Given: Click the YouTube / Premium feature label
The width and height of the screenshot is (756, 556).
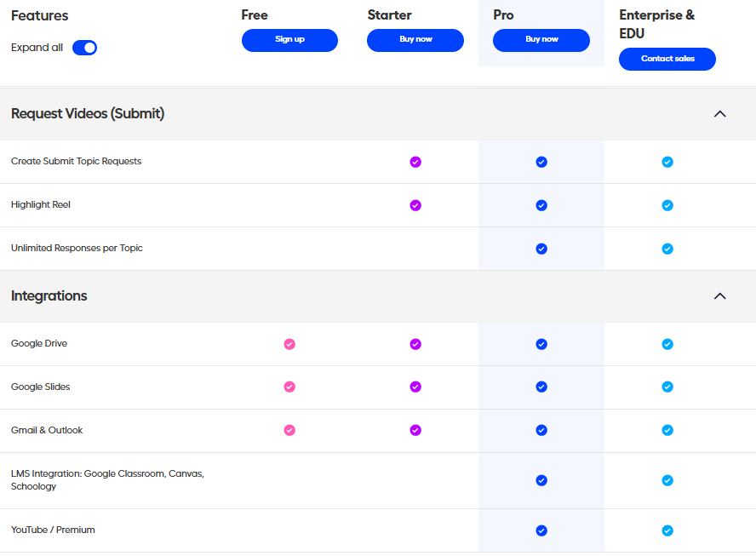Looking at the screenshot, I should (x=53, y=530).
